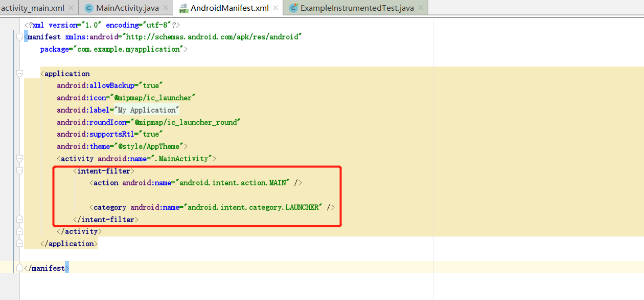Click the action android.intent.action.MAIN line
The width and height of the screenshot is (644, 300).
196,183
